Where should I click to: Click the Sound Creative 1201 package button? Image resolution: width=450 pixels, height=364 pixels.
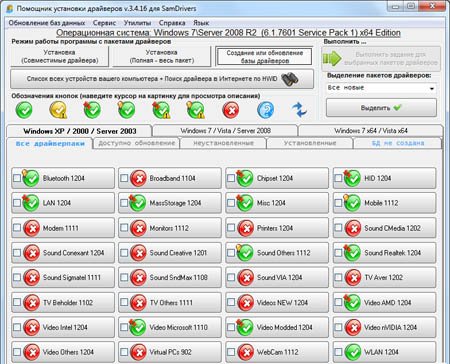[170, 253]
